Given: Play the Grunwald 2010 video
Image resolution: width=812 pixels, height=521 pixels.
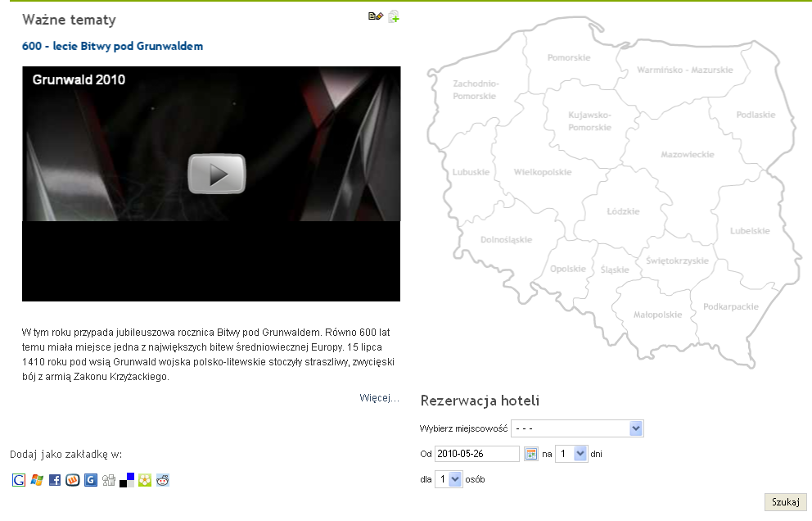Looking at the screenshot, I should (x=216, y=174).
